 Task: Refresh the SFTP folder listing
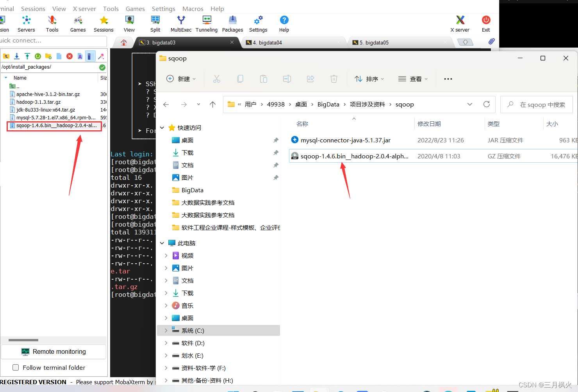pos(38,56)
